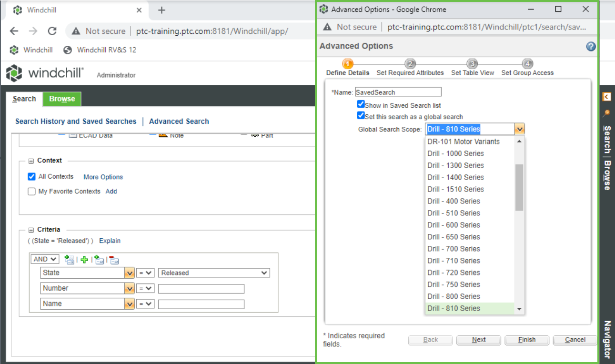Screen dimensions: 615x364
Task: Click the Cancel button
Action: coord(575,340)
